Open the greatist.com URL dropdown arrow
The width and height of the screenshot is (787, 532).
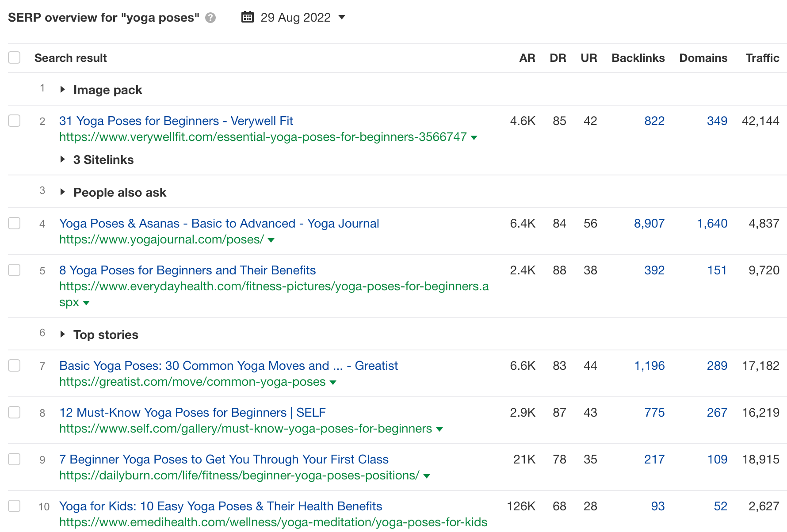[x=333, y=383]
